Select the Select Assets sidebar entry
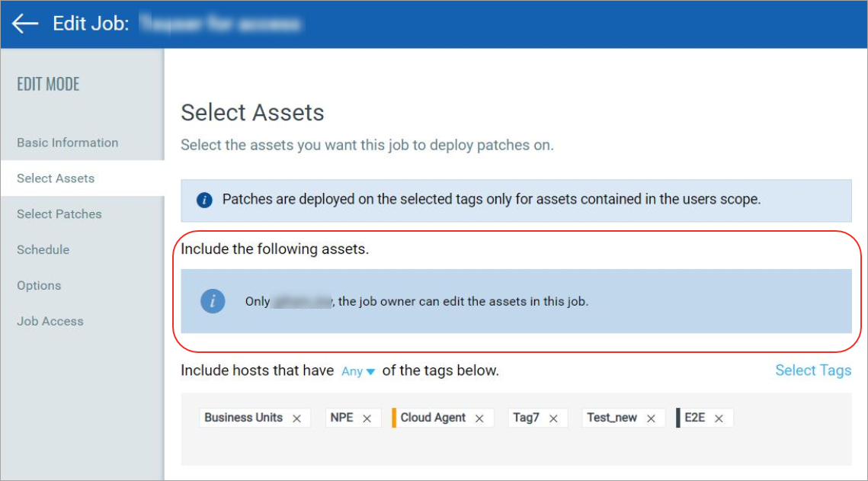 tap(55, 178)
